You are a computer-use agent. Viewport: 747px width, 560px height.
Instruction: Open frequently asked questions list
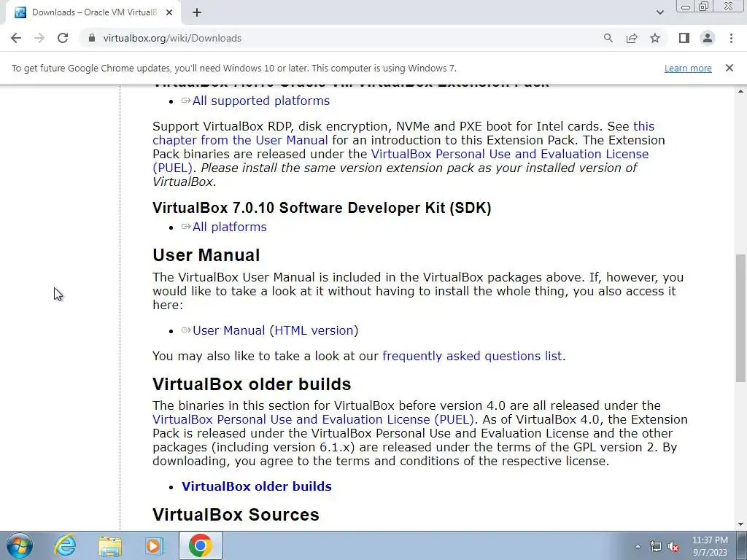pos(472,356)
